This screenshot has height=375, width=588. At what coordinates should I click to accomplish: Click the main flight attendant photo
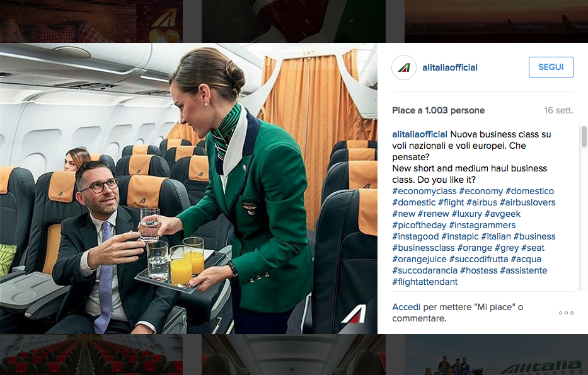(x=188, y=188)
